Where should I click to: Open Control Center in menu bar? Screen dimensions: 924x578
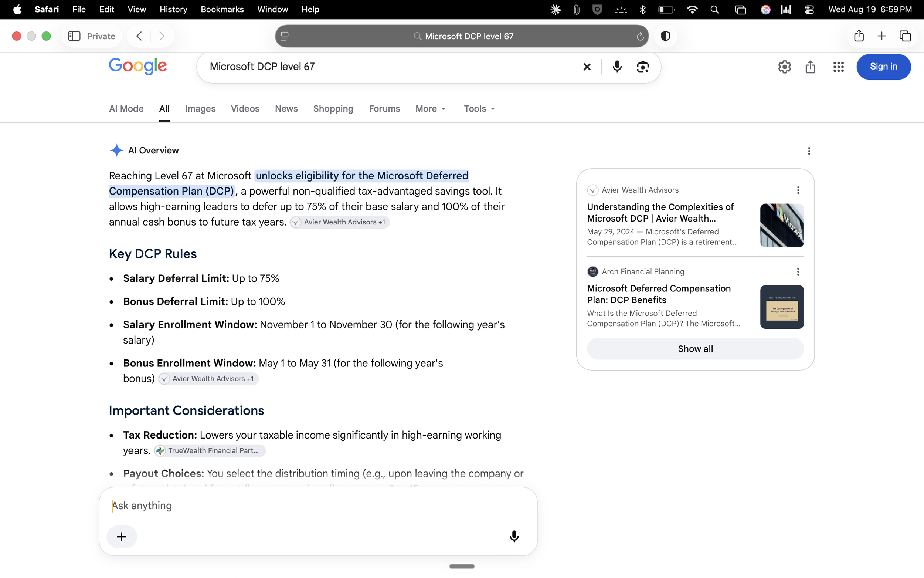[809, 10]
